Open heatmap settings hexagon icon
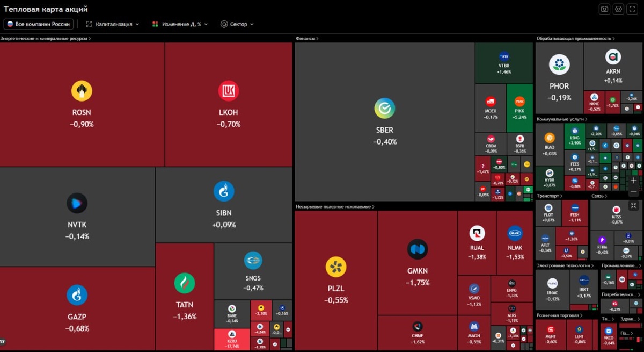This screenshot has height=352, width=644. point(618,9)
